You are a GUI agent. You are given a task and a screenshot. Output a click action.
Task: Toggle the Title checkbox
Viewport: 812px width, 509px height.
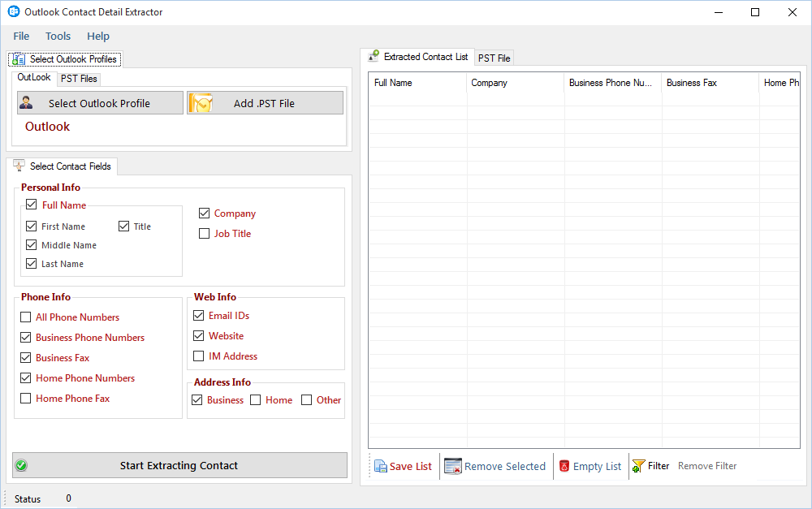(123, 226)
